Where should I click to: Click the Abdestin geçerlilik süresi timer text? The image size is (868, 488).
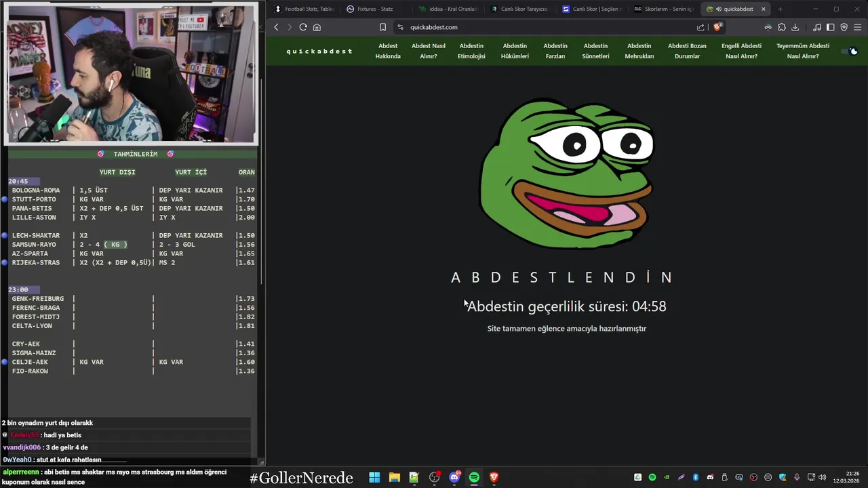tap(567, 306)
